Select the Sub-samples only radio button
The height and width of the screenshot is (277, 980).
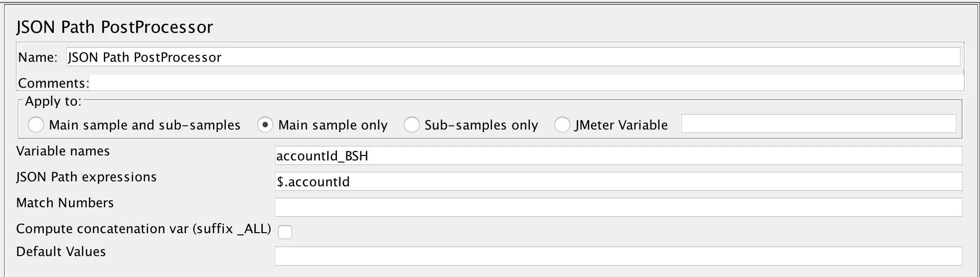411,125
